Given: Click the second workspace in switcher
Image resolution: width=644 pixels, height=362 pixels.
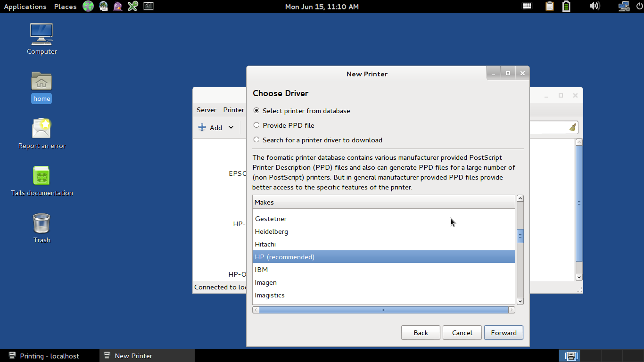Looking at the screenshot, I should pos(590,356).
